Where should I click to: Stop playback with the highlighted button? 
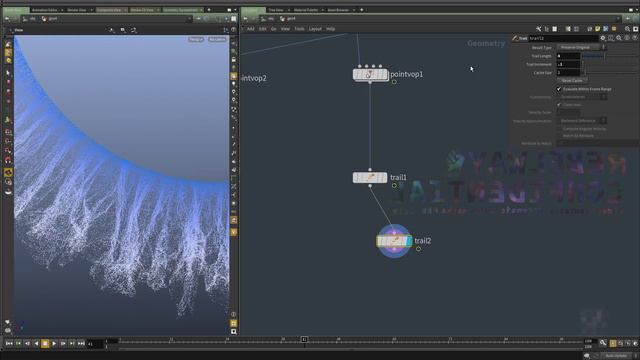(45, 344)
